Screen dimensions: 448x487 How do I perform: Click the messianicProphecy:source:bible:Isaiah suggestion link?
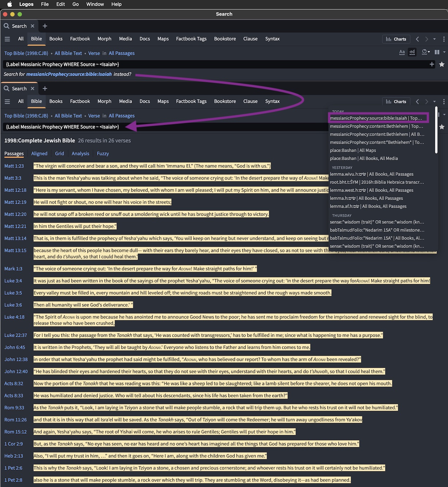pos(69,74)
